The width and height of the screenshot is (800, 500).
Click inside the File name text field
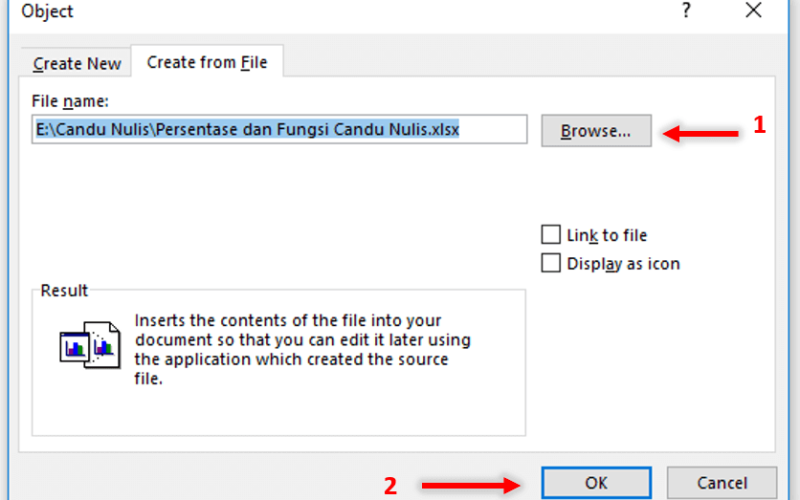(x=279, y=129)
